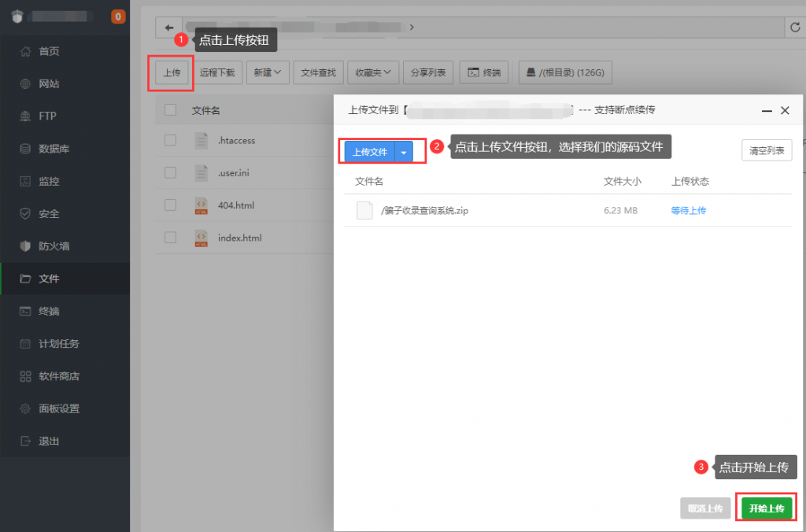Refresh the file list
Screen dimensions: 806x532
795,28
